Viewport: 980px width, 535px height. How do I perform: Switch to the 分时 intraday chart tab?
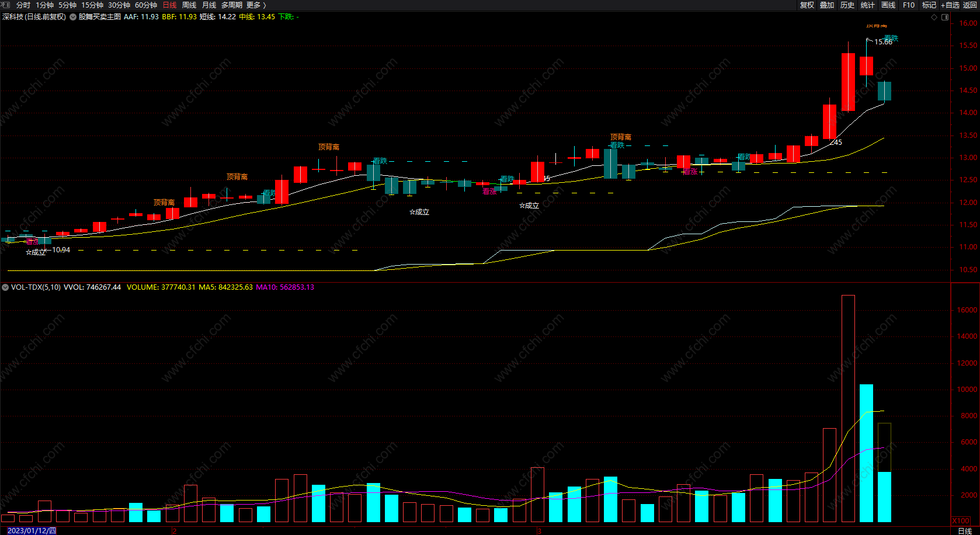click(x=23, y=5)
